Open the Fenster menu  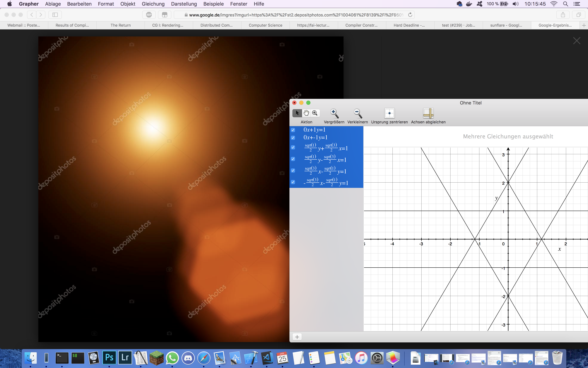(239, 4)
